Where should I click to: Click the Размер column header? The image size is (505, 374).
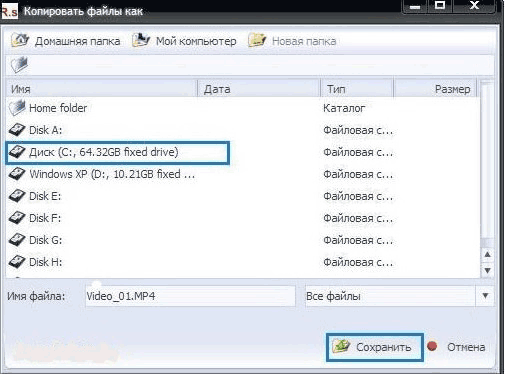[435, 89]
